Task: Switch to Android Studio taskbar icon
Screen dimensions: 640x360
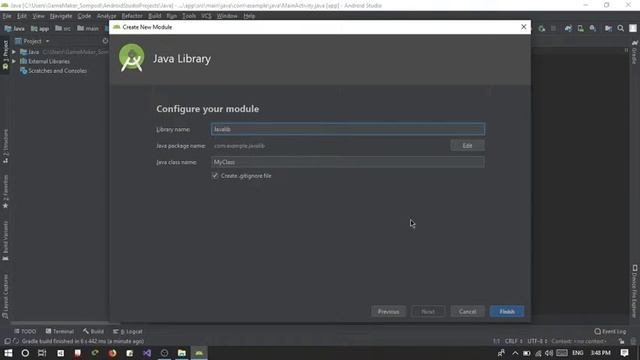Action: click(x=199, y=353)
